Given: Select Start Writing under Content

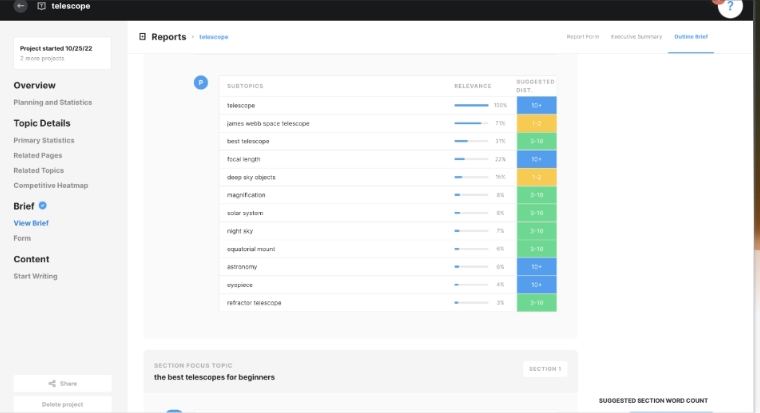Looking at the screenshot, I should 35,276.
